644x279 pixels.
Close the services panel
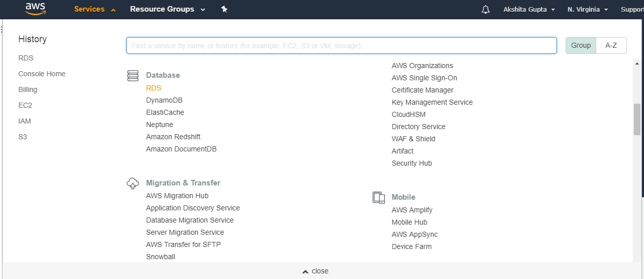coord(316,271)
